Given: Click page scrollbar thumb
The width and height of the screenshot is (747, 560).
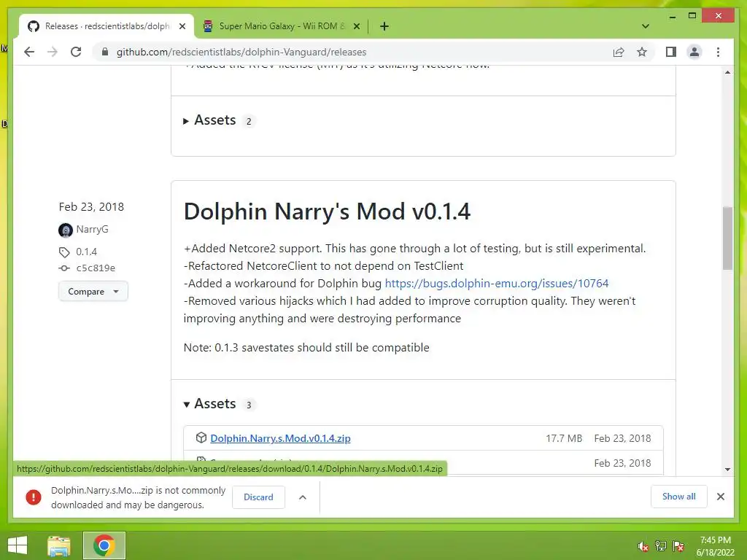Looking at the screenshot, I should pos(727,238).
